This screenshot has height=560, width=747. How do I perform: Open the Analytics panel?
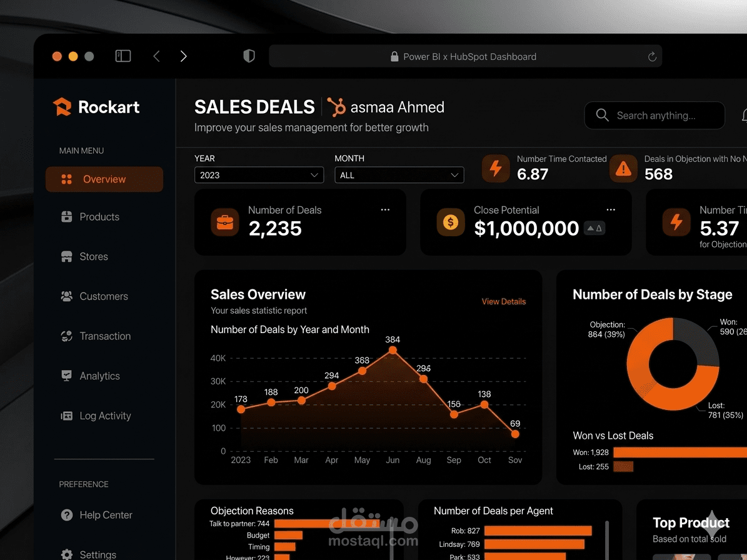tap(100, 376)
